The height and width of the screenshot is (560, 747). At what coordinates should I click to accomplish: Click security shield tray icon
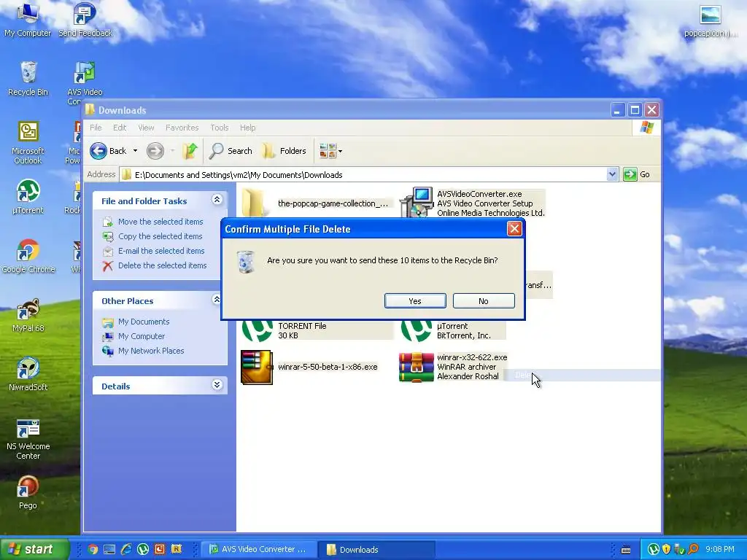(667, 550)
